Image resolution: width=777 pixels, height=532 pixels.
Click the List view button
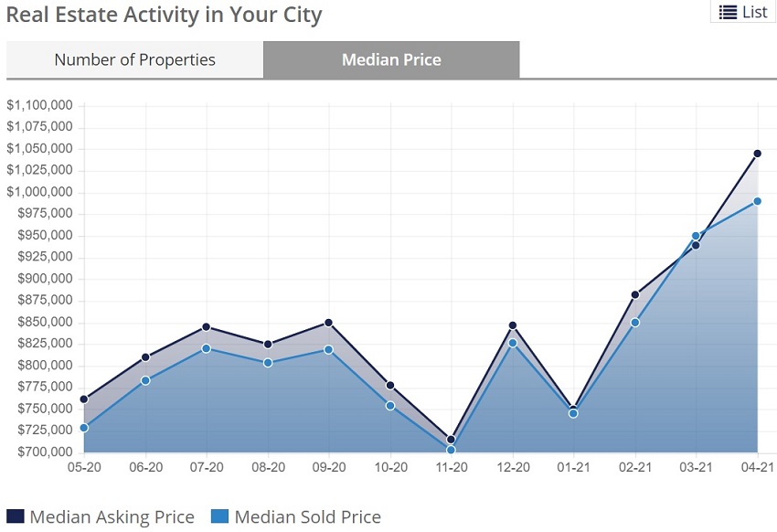(x=743, y=12)
